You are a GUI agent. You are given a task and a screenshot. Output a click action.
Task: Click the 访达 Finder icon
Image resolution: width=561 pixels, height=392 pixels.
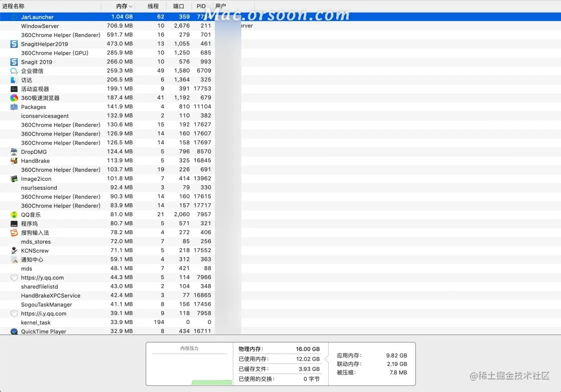tap(14, 80)
